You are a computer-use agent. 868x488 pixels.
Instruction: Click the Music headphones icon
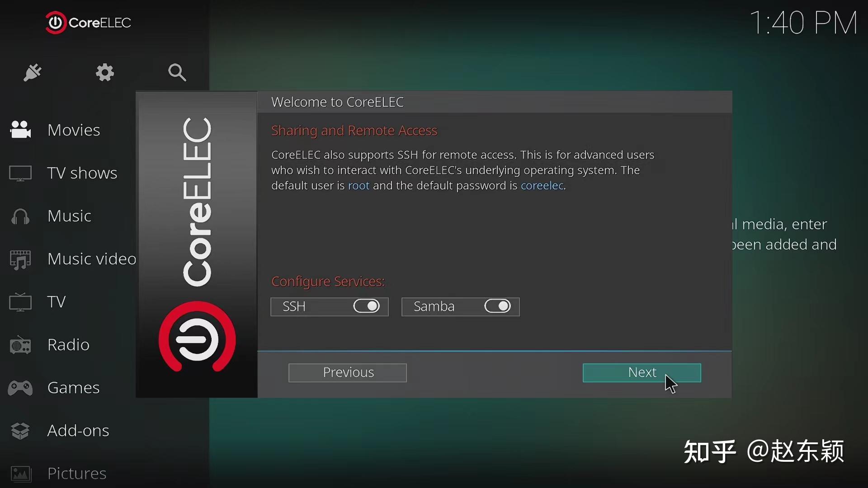click(21, 216)
